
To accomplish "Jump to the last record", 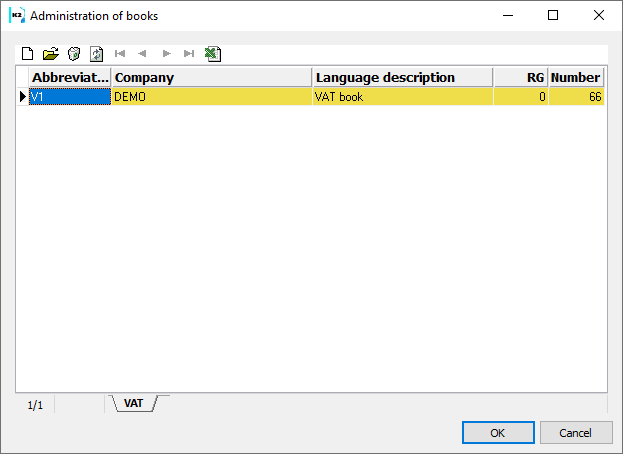I will click(189, 54).
